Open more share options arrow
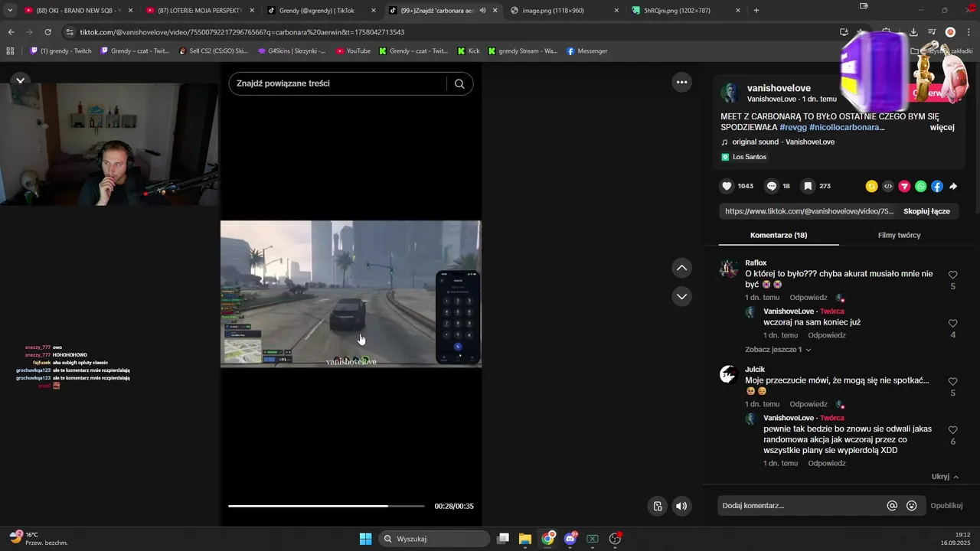Screen dimensions: 980x551 click(x=953, y=186)
